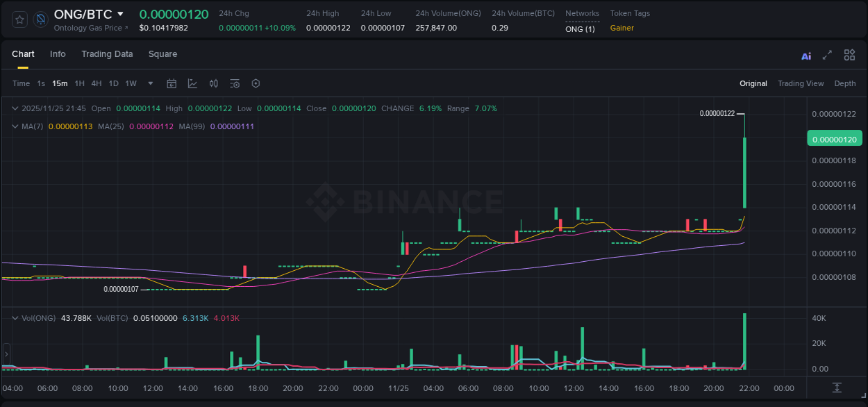Open the Binance AI assistant icon

click(x=806, y=55)
